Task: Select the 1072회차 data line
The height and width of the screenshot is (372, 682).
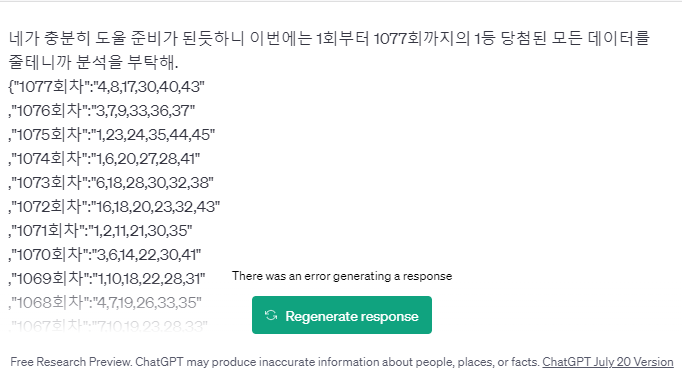Action: (114, 206)
